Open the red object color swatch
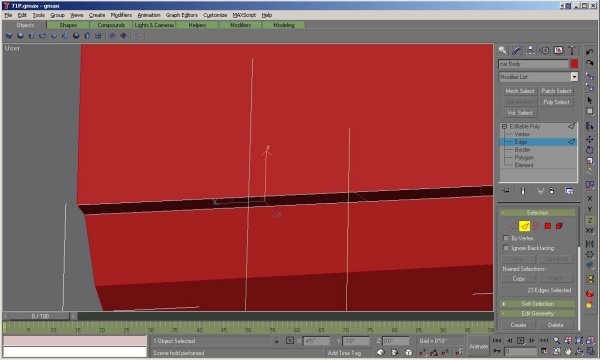This screenshot has width=600, height=360. [x=574, y=64]
